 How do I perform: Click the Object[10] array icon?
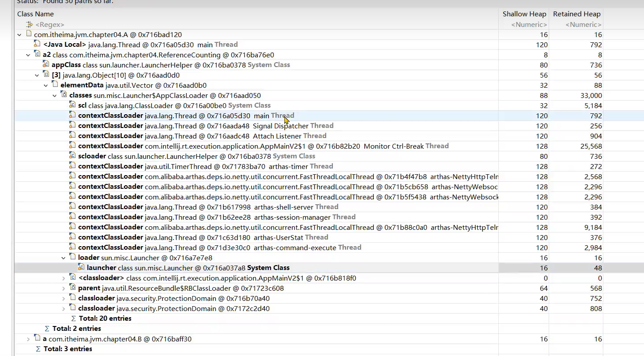tap(46, 75)
